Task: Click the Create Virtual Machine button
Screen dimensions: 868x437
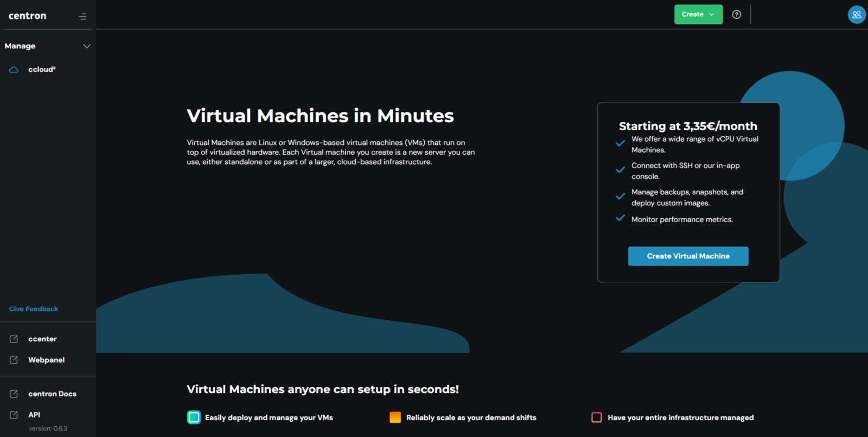Action: (688, 256)
